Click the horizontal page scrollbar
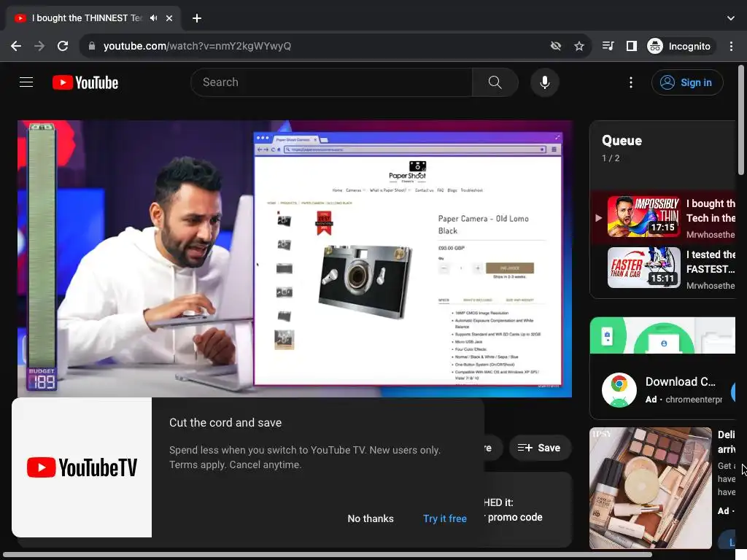Screen dimensions: 747x560 pyautogui.click(x=327, y=555)
